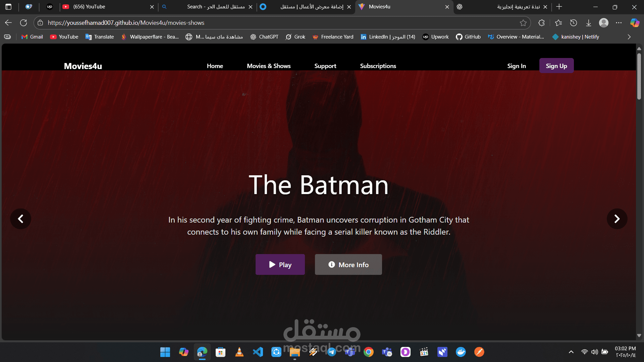Click the previous slide arrow on the carousel

tap(20, 219)
